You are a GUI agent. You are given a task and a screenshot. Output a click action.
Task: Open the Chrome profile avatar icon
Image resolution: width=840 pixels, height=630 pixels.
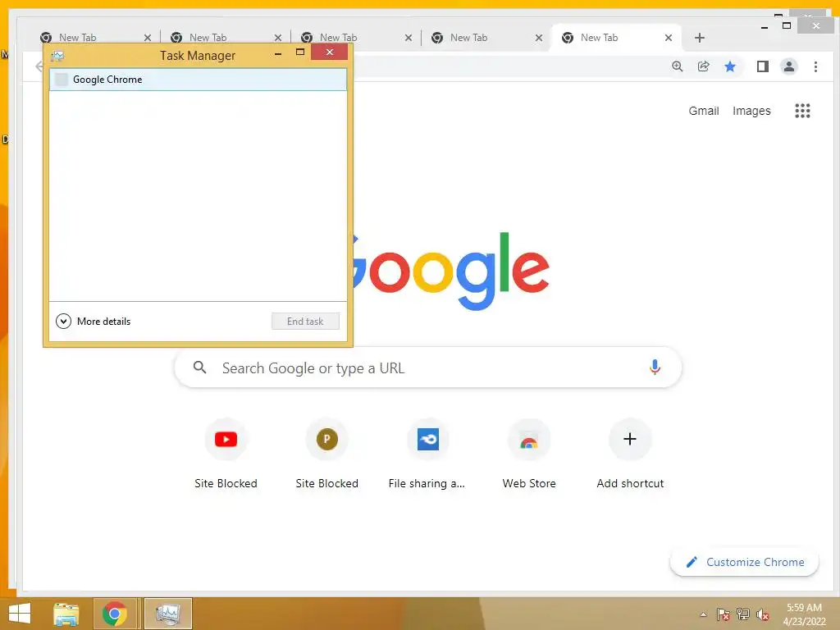(x=788, y=66)
